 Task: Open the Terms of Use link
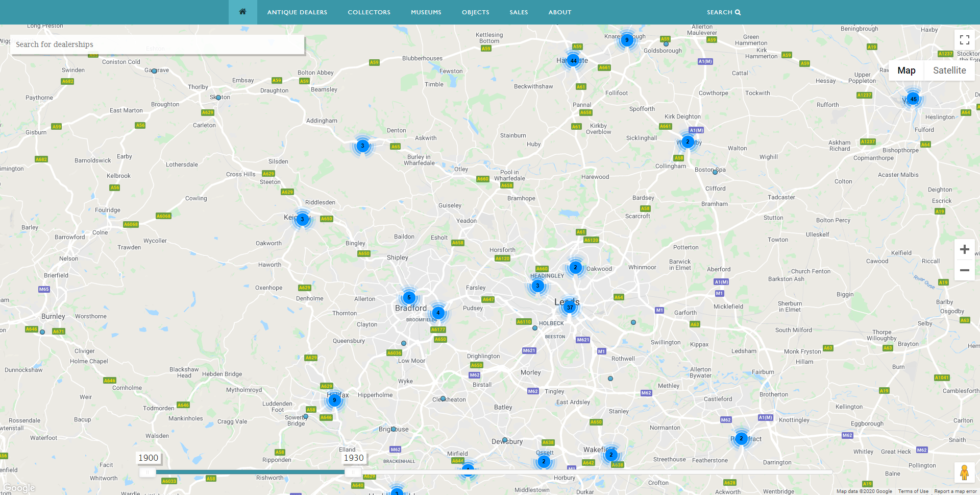(913, 491)
